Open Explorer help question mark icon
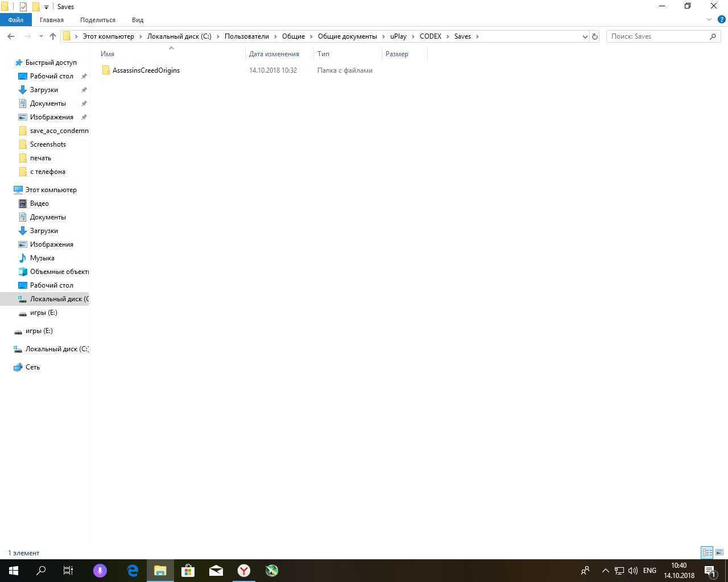728x582 pixels. coord(721,19)
